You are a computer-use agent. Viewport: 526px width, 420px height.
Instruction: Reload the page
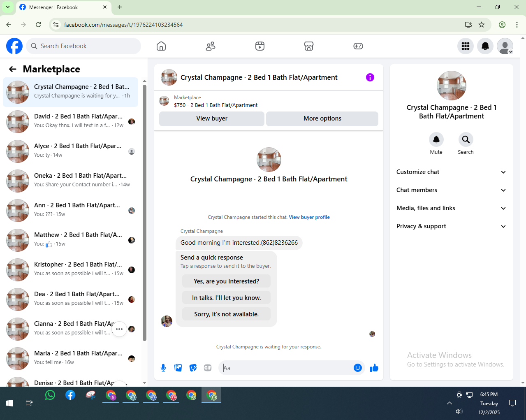tap(38, 25)
